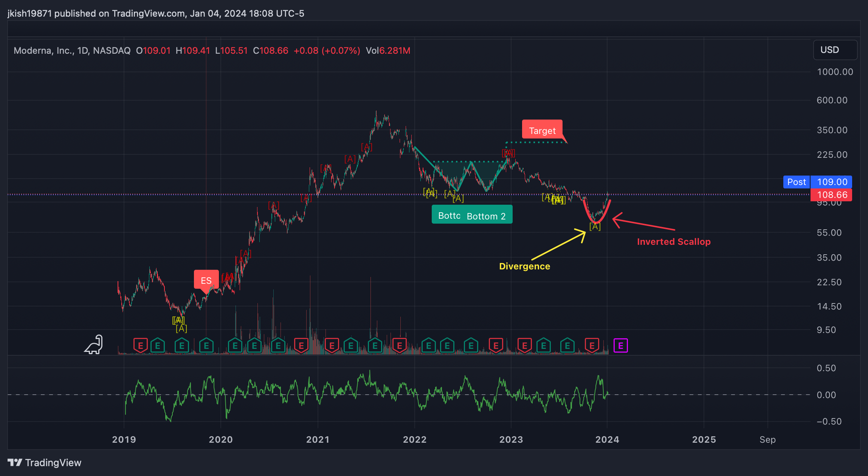The image size is (868, 476).
Task: Click the red earnings marker just after 2023
Action: (524, 345)
